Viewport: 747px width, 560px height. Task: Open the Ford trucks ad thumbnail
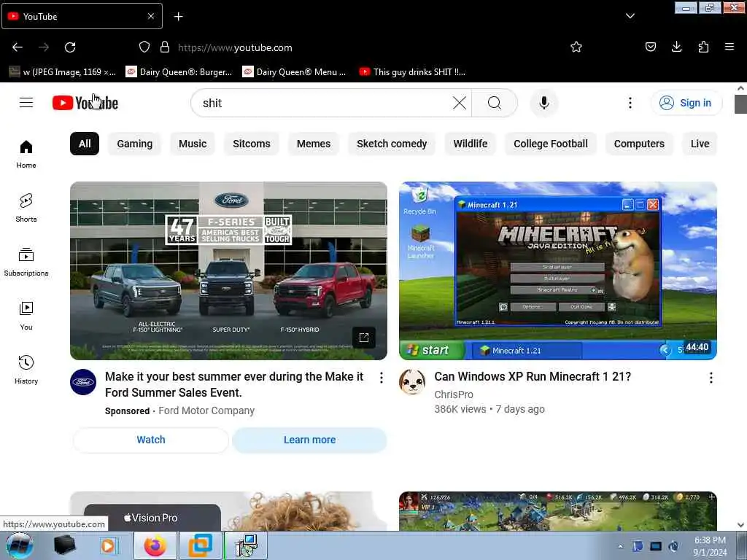pos(228,271)
